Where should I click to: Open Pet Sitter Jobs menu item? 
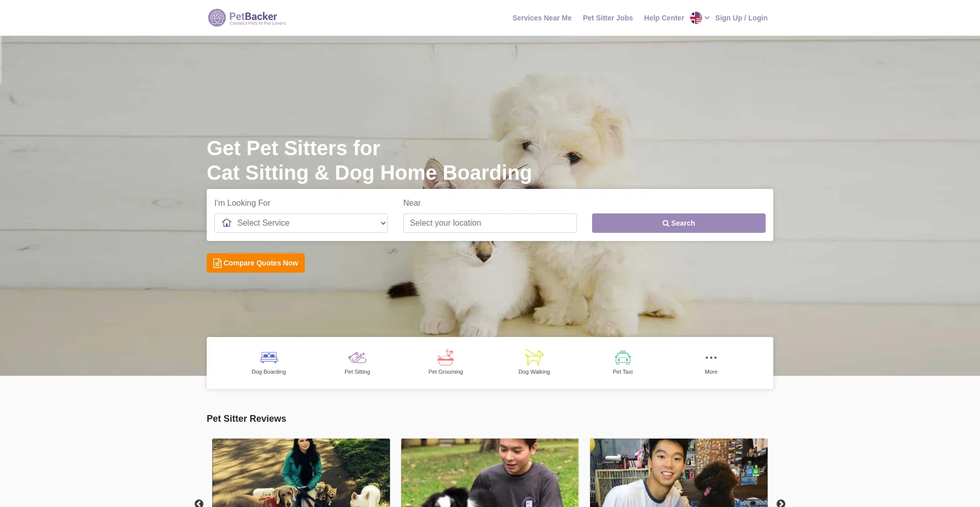[608, 18]
